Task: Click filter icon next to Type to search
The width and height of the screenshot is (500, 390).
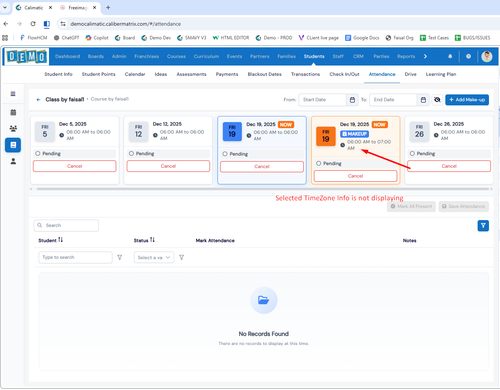Action: coord(120,257)
